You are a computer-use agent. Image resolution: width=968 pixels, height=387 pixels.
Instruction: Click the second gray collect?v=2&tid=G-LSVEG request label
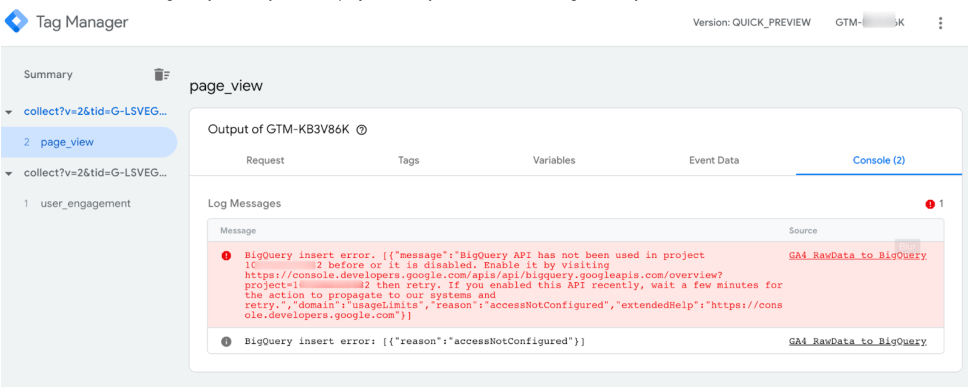95,173
